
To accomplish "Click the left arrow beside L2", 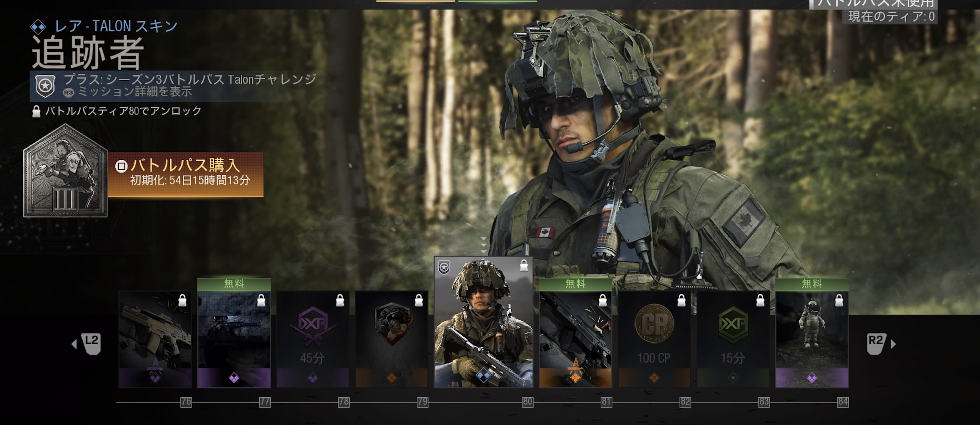I will click(74, 344).
